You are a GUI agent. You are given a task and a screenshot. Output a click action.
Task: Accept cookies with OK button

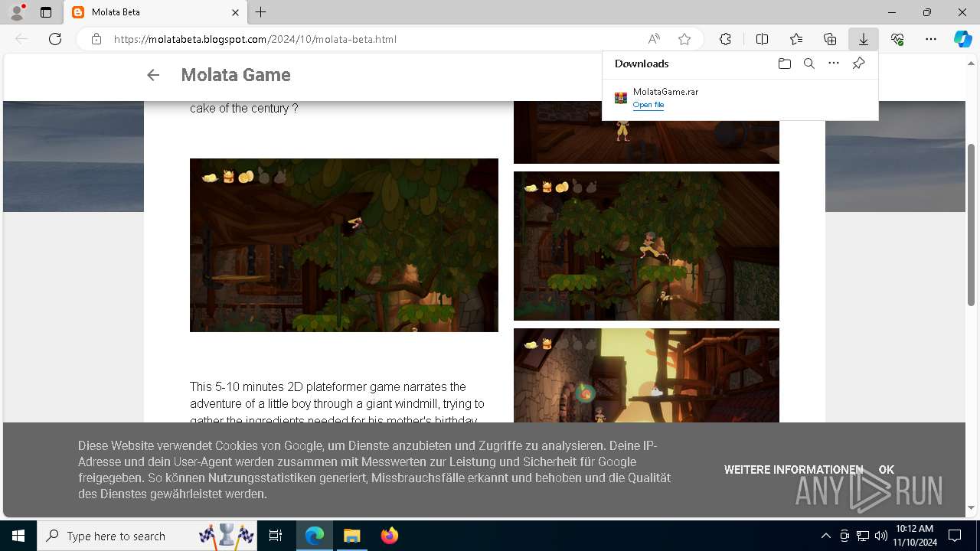click(887, 470)
